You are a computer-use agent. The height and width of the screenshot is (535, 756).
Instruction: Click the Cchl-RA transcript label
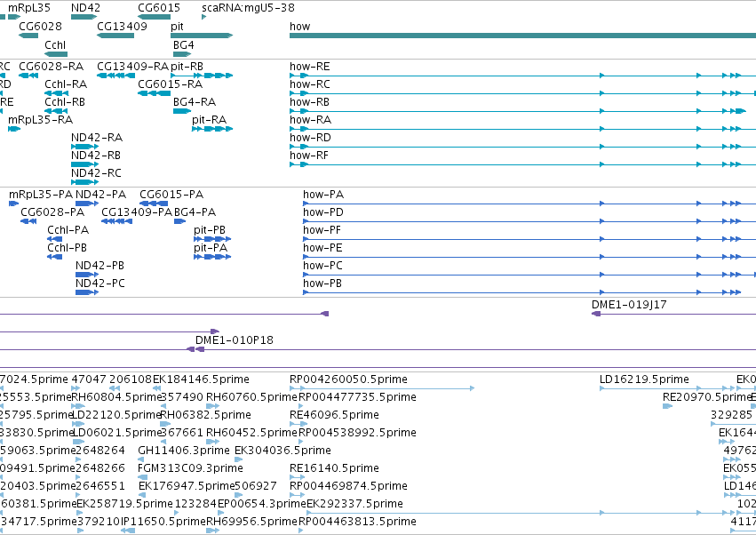[66, 84]
